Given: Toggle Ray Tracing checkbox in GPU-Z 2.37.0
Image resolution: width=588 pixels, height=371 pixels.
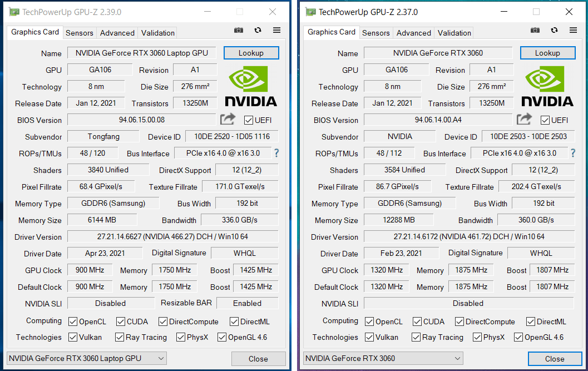Looking at the screenshot, I should pyautogui.click(x=416, y=337).
